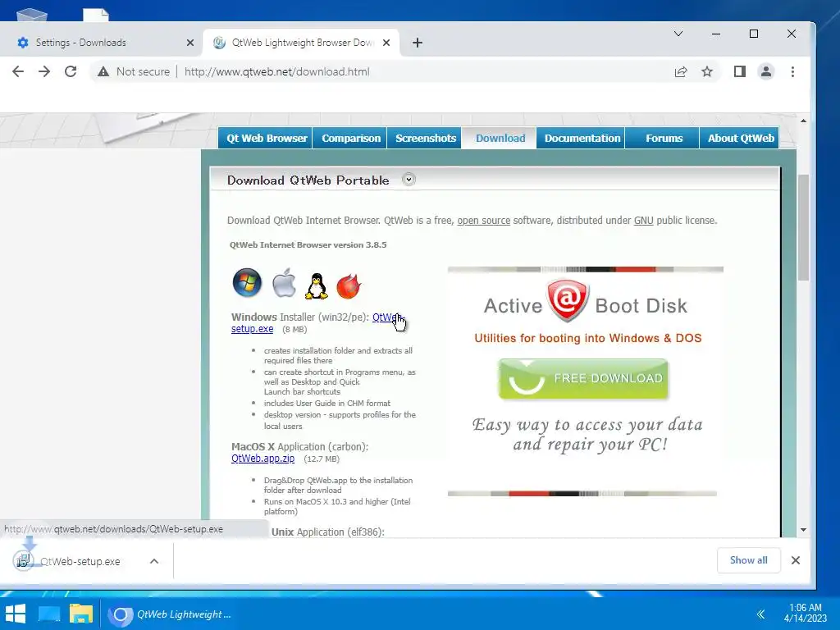This screenshot has width=840, height=630.
Task: Click 'QtWeb Internet Browser version 3.8.5' text
Action: [x=308, y=244]
